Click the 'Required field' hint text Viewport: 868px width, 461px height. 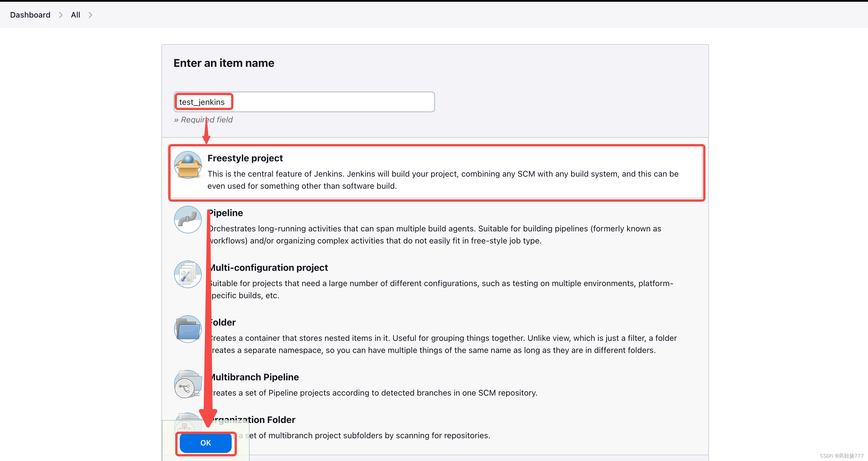pos(203,120)
